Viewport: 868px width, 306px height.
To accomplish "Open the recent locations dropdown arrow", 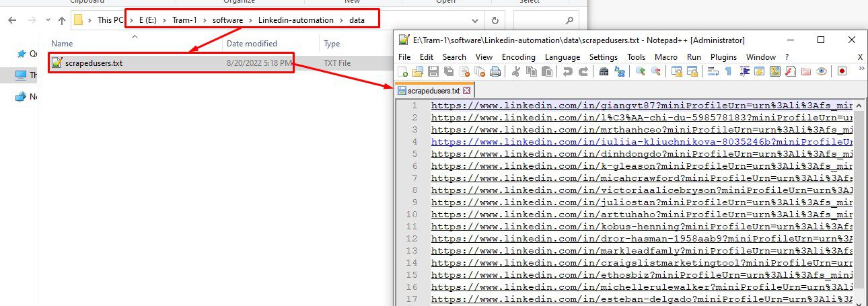I will pos(46,20).
